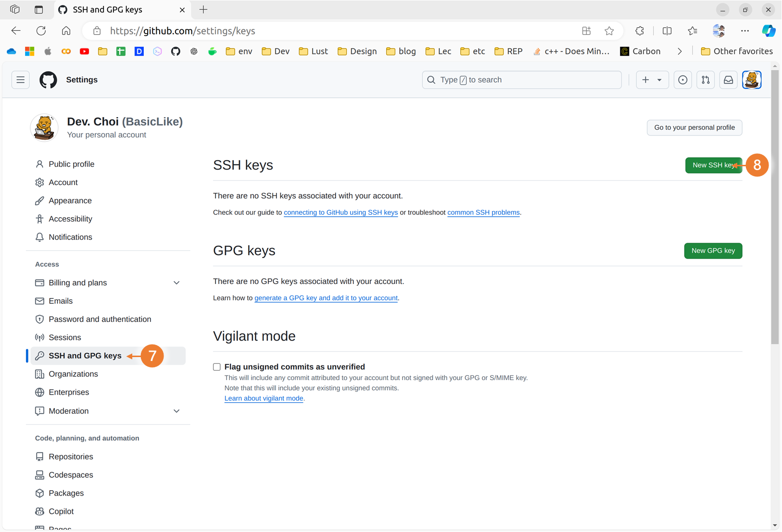Open the OneDrive cloud bookmark icon
Image resolution: width=782 pixels, height=532 pixels.
click(x=12, y=51)
